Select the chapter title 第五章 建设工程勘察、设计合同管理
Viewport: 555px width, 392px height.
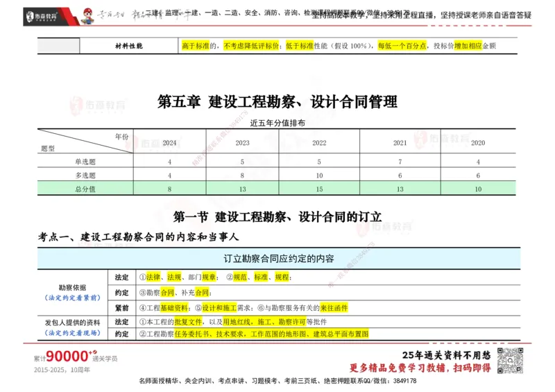pos(277,102)
